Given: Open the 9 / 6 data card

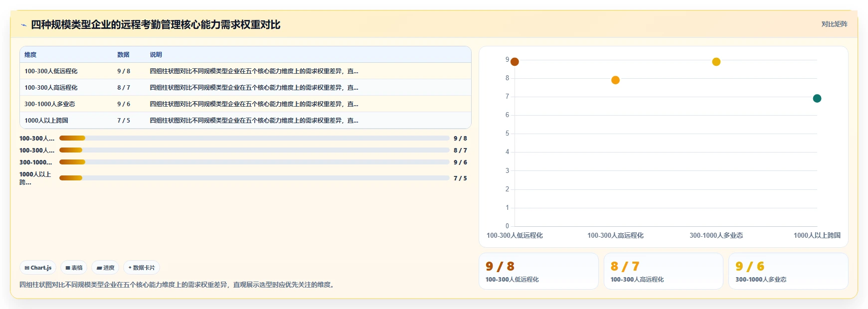Looking at the screenshot, I should [x=788, y=271].
